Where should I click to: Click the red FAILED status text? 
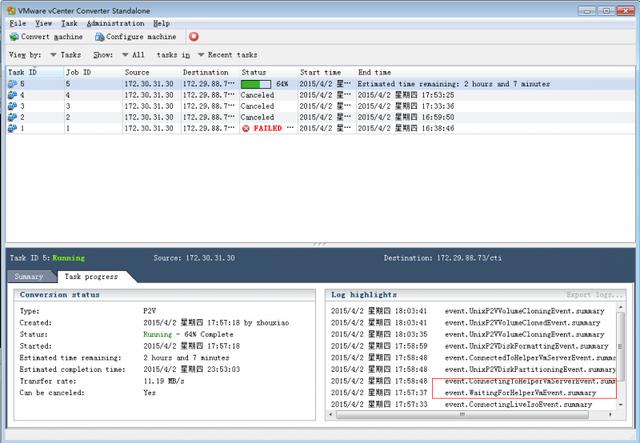tap(268, 128)
